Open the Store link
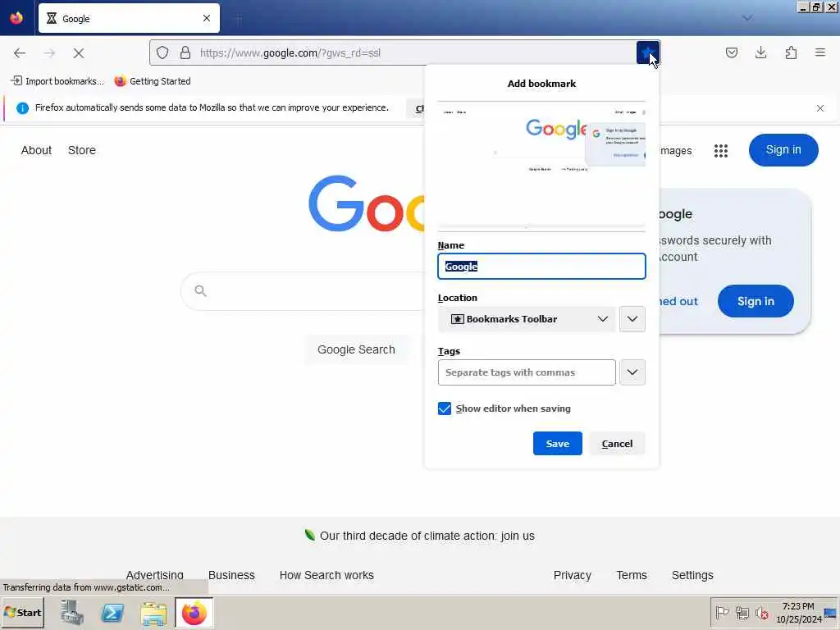Image resolution: width=840 pixels, height=630 pixels. 82,151
